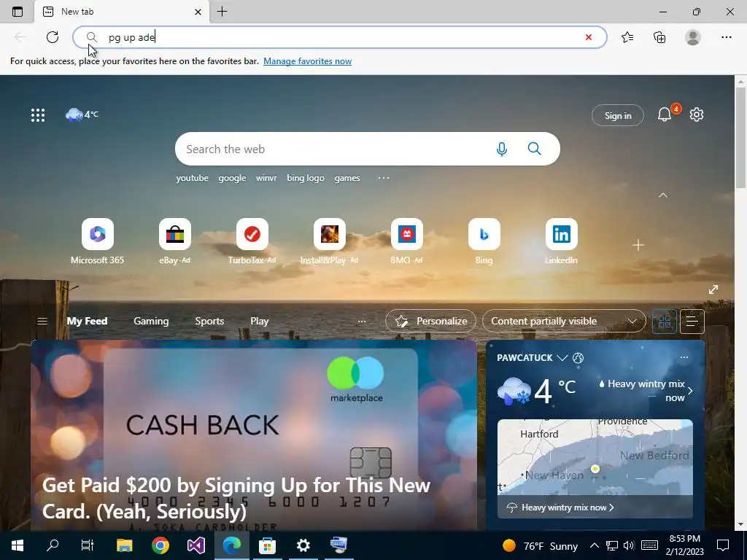Open Content partially visible dropdown
747x560 pixels.
pos(564,322)
